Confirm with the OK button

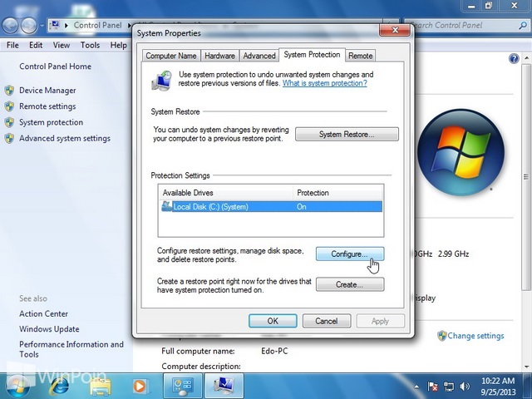tap(273, 321)
